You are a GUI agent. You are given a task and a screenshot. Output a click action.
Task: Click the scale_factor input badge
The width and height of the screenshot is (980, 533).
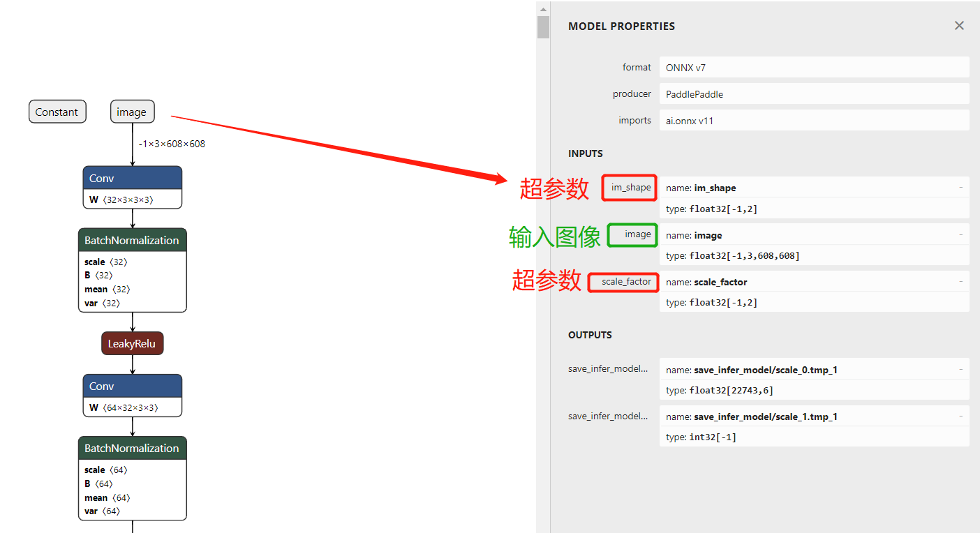point(623,282)
